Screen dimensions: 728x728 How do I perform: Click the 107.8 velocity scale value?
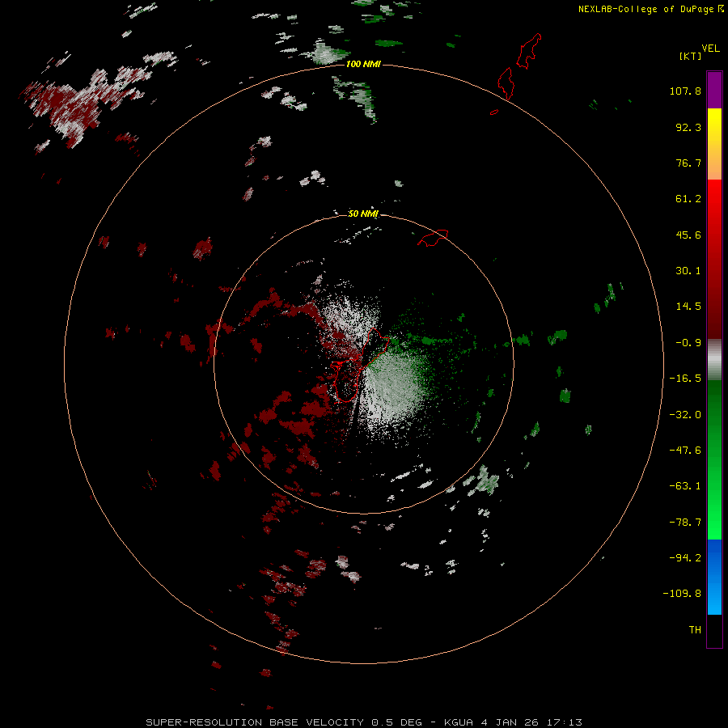click(685, 91)
